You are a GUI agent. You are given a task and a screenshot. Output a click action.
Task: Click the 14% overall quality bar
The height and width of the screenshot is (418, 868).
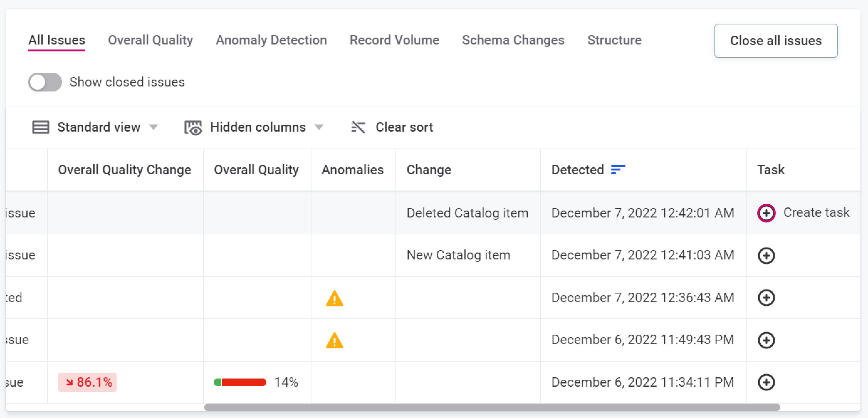(240, 382)
